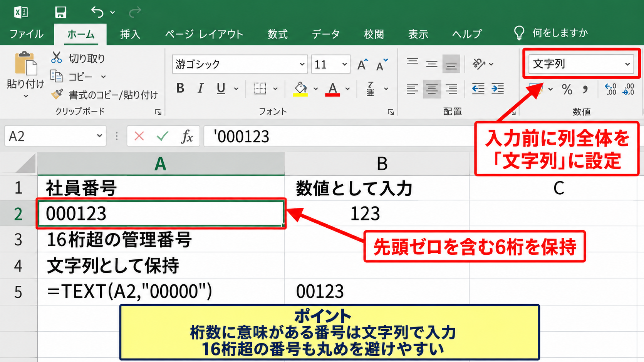The image size is (644, 362).
Task: Click the decrease indent icon
Action: click(478, 89)
